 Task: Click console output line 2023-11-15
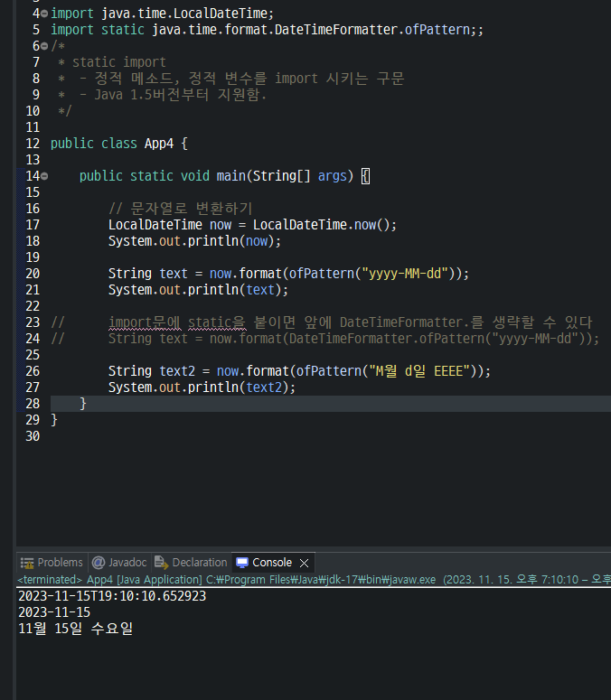[x=54, y=612]
